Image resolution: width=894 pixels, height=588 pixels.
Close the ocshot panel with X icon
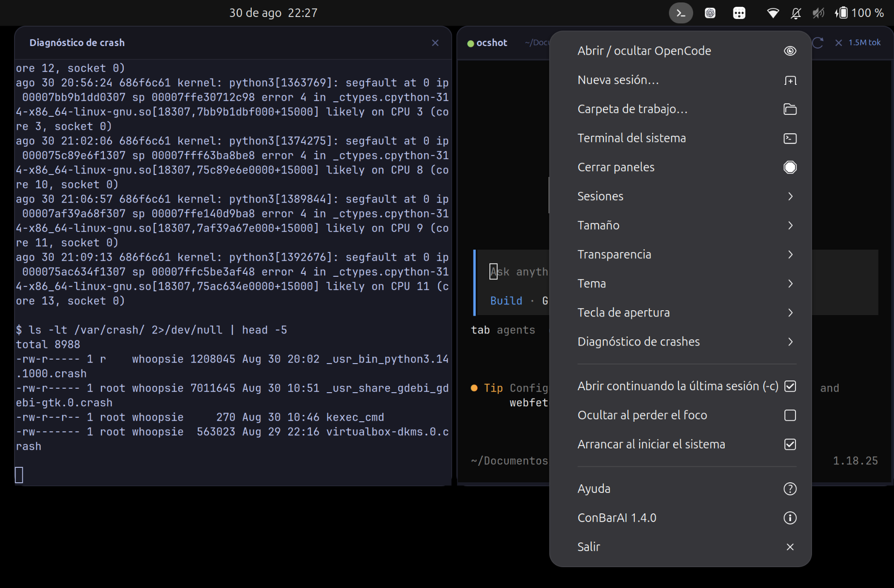[838, 43]
